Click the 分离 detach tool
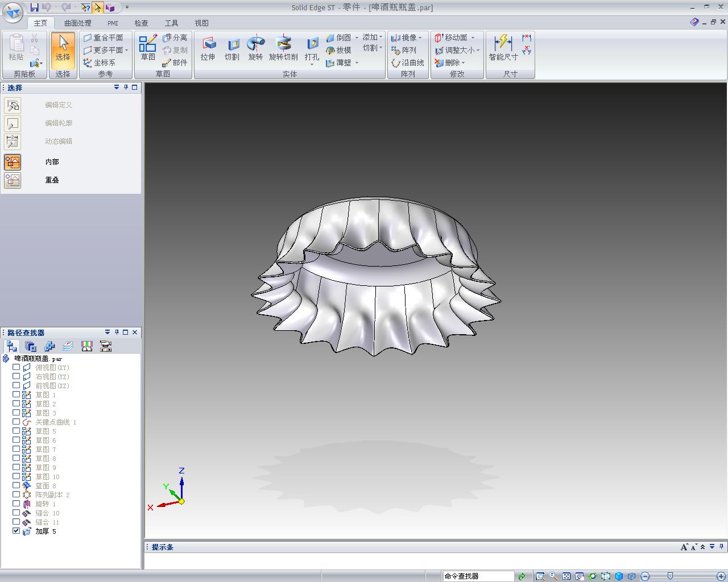The width and height of the screenshot is (728, 582). point(175,38)
